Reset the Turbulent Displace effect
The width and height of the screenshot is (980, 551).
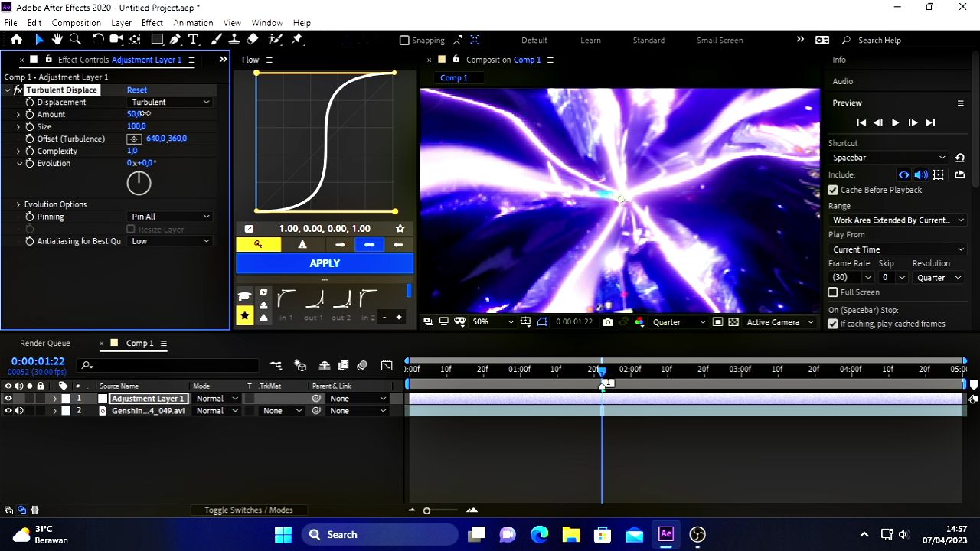click(137, 90)
